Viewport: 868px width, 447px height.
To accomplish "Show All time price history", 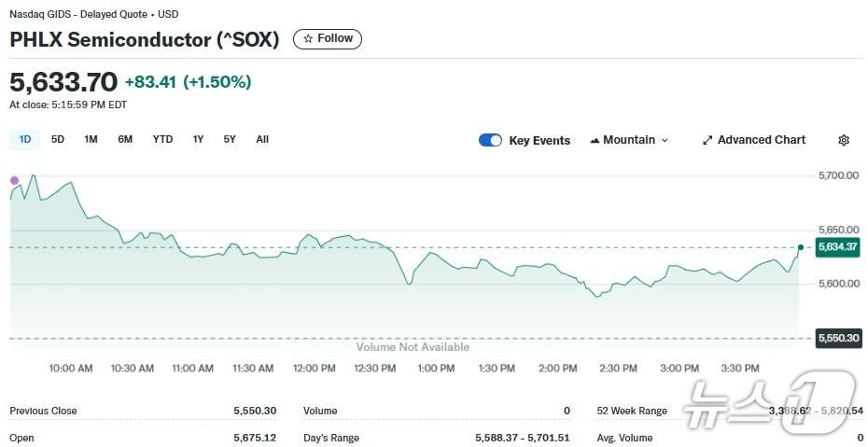I will [x=262, y=140].
